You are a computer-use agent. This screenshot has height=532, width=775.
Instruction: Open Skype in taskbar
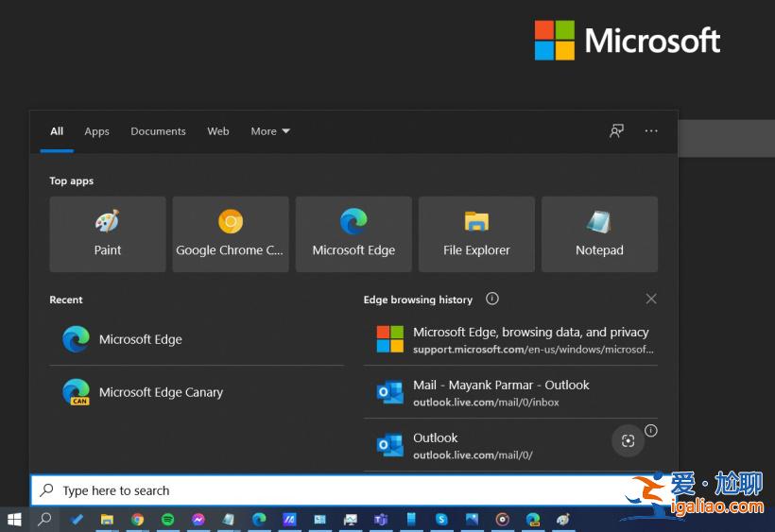tap(441, 519)
